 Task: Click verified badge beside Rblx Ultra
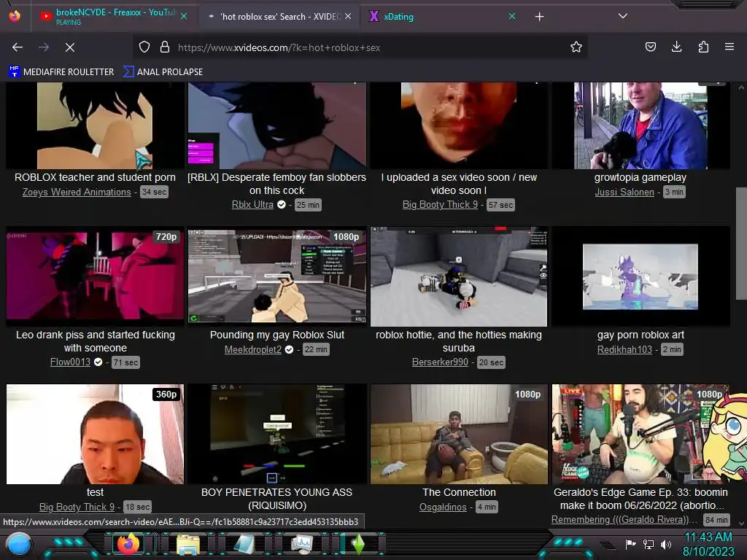(x=282, y=205)
